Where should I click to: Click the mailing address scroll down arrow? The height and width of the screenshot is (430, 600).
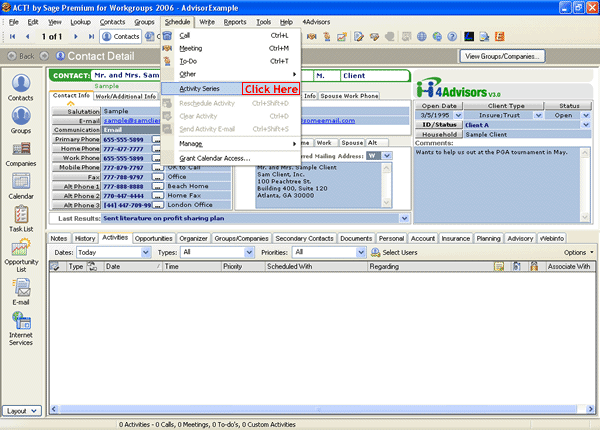coord(386,202)
